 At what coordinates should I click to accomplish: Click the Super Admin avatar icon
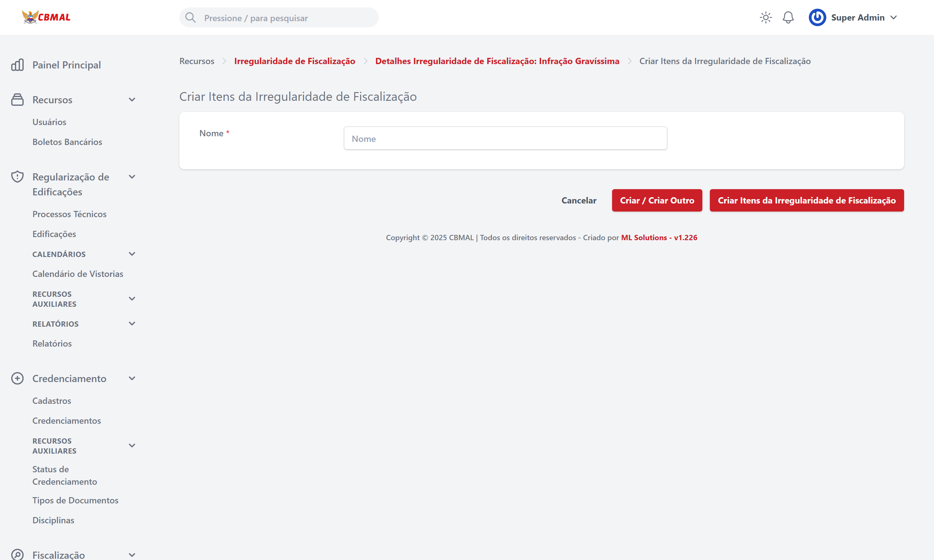[x=817, y=17]
